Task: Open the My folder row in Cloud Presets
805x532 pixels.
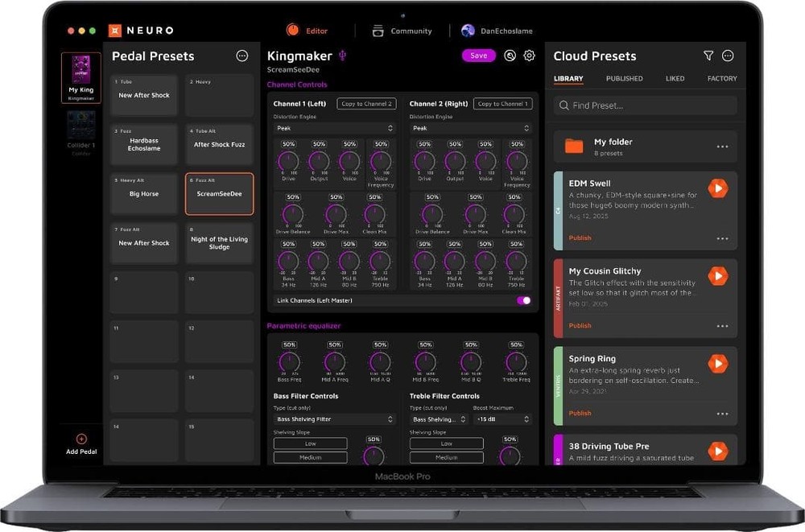Action: tap(646, 146)
